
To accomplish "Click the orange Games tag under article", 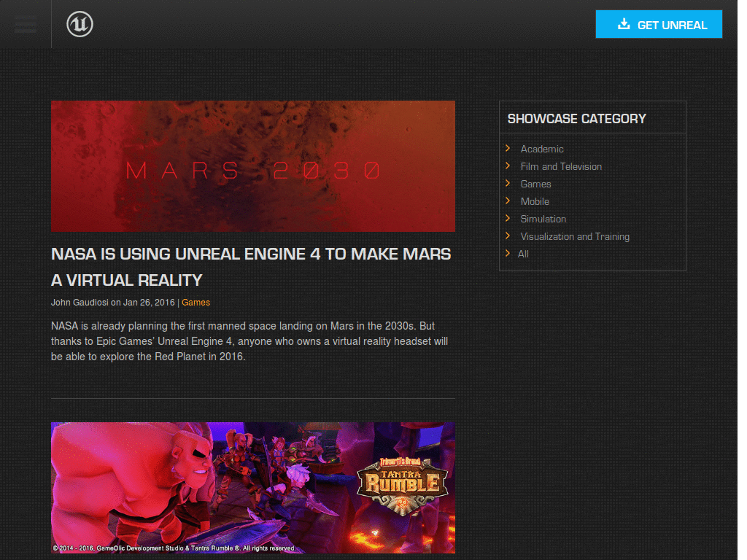I will 196,303.
